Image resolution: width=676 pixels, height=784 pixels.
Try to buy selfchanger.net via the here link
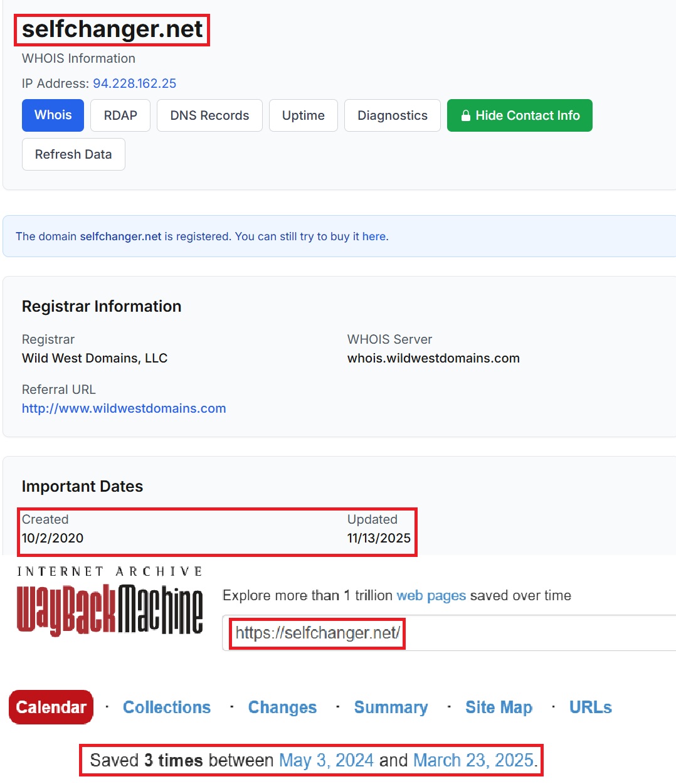click(375, 236)
